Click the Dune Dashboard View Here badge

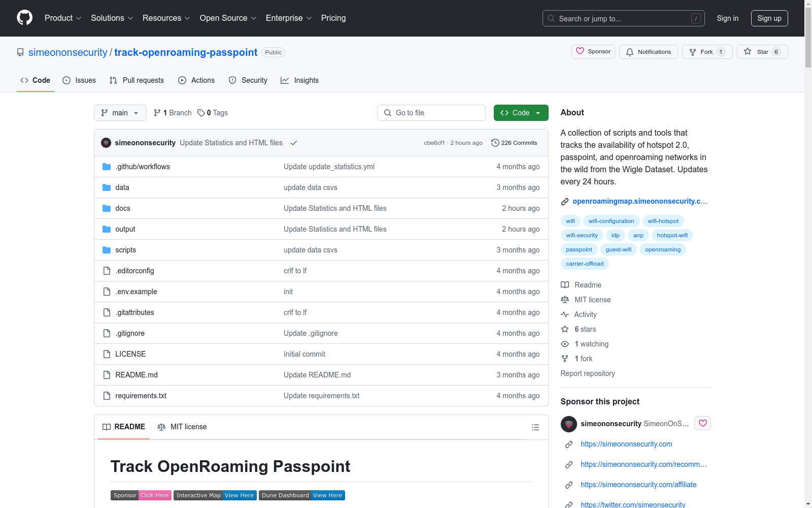302,495
